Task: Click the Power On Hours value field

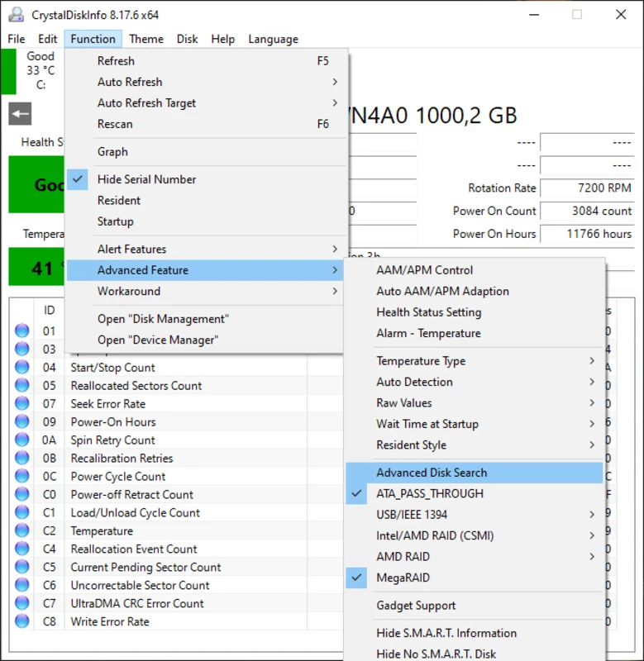Action: 587,234
